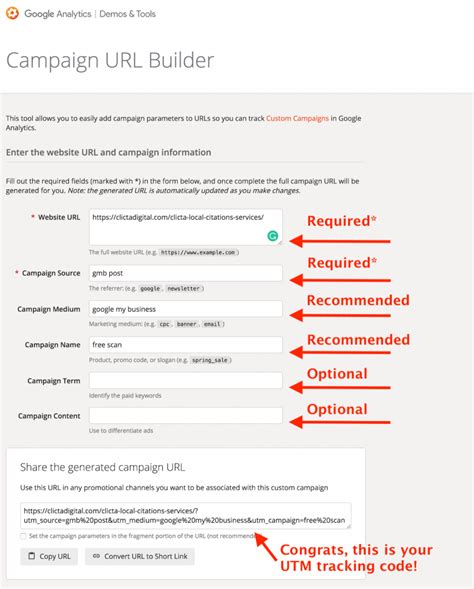Click the Copy URL button
The height and width of the screenshot is (589, 474).
pyautogui.click(x=49, y=556)
